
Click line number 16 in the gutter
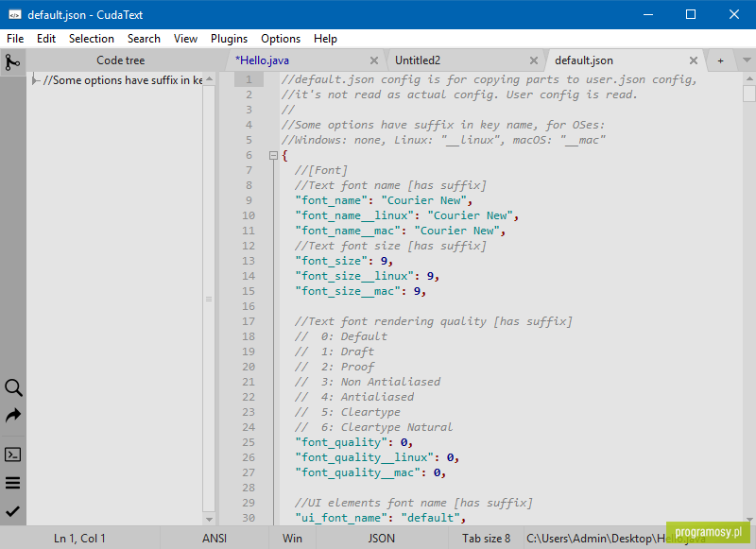[249, 306]
